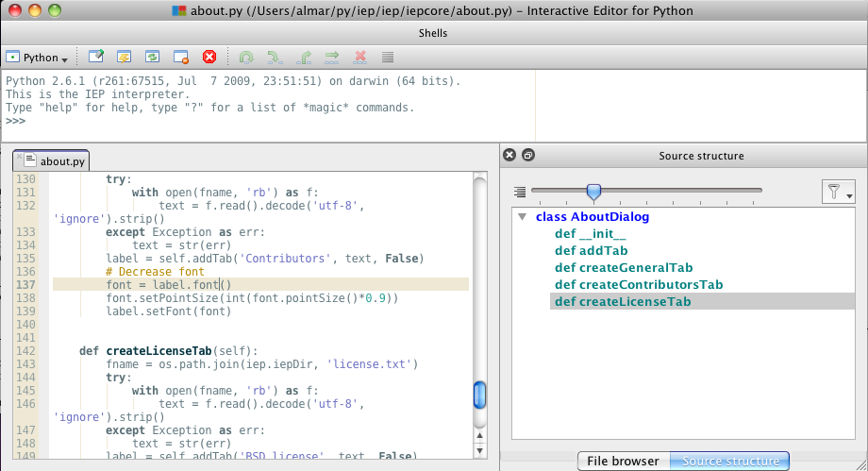
Task: Click the debug step-into arrow icon
Action: (275, 57)
